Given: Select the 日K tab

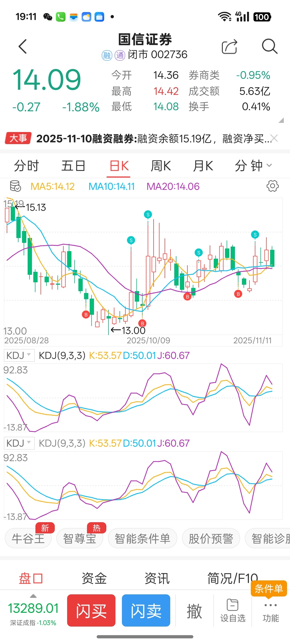Looking at the screenshot, I should tap(119, 166).
